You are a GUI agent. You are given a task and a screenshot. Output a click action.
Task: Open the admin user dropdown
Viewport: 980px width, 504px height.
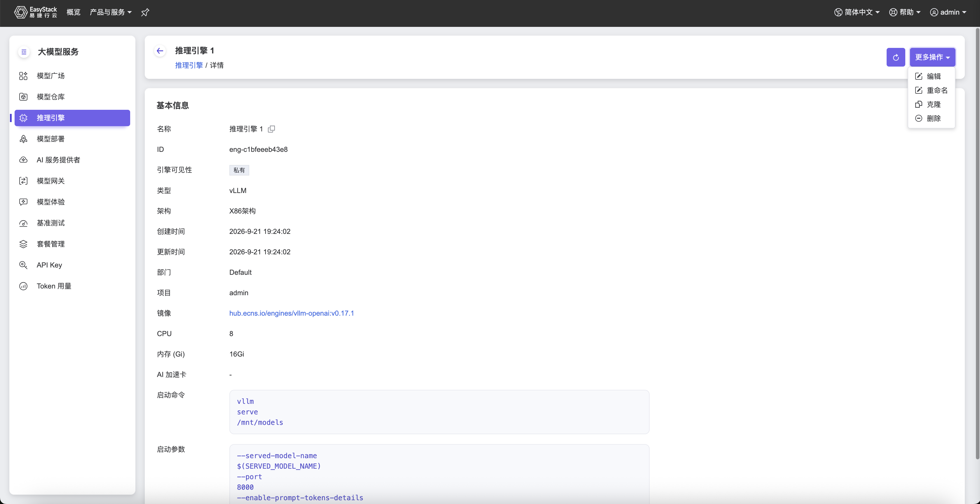coord(948,12)
